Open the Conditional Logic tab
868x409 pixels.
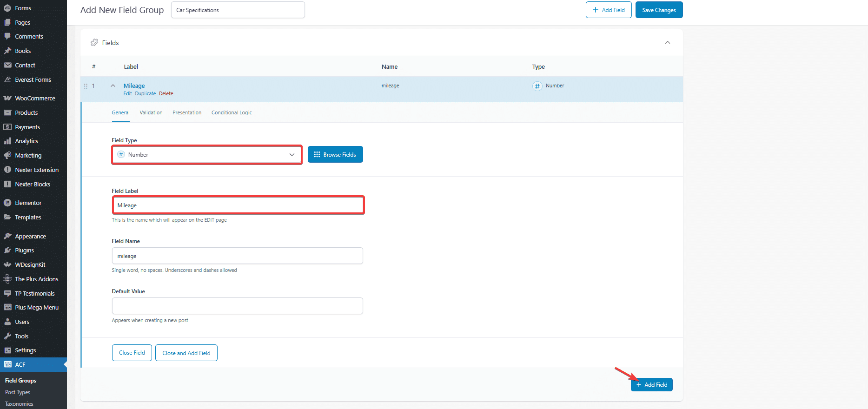coord(232,112)
